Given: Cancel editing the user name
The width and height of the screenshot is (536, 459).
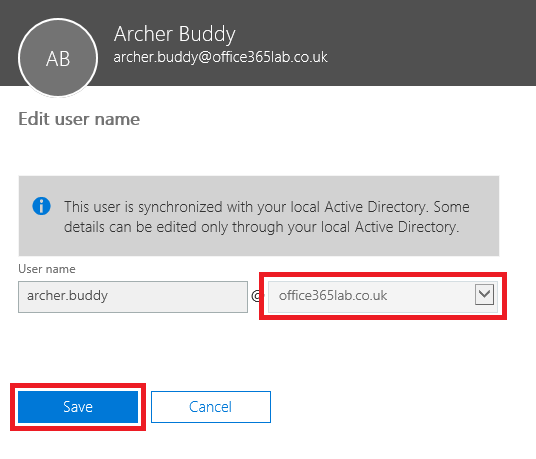Looking at the screenshot, I should [x=211, y=407].
